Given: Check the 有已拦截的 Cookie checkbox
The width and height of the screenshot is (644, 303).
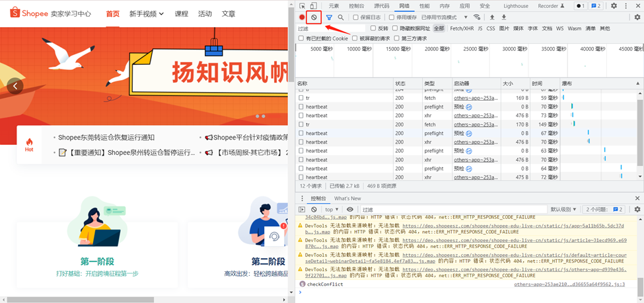Looking at the screenshot, I should [x=301, y=38].
